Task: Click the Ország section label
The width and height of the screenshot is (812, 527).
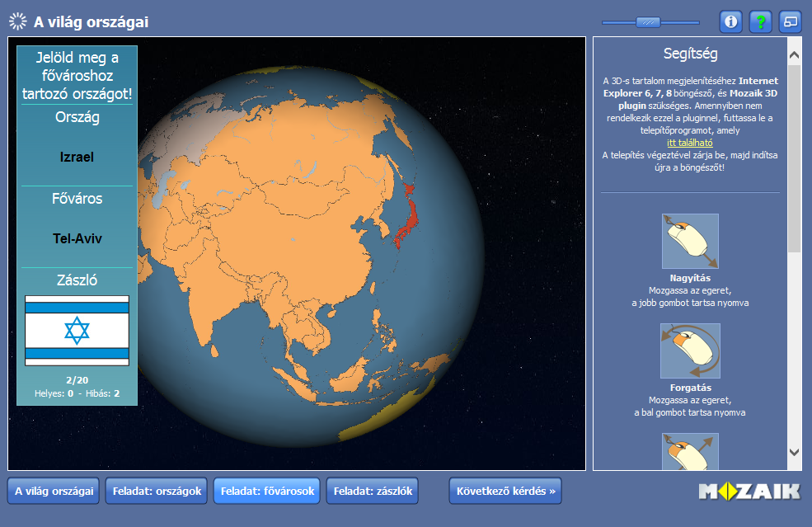Action: point(77,117)
